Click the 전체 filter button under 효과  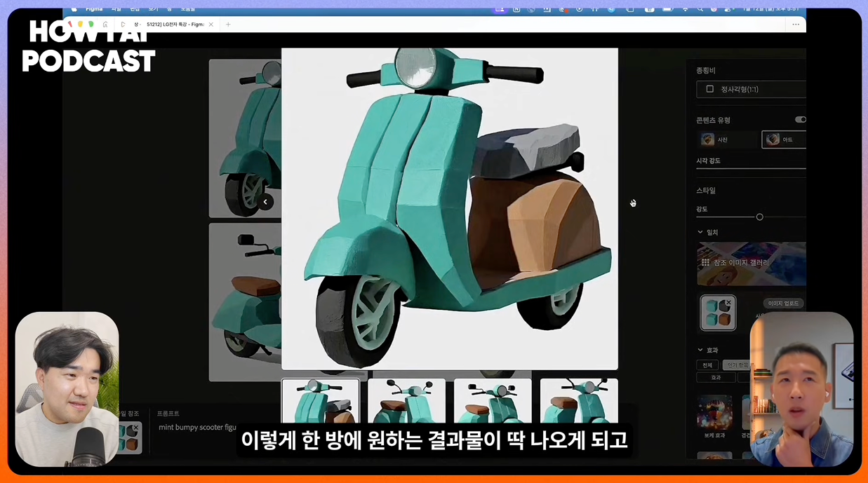[x=707, y=364]
